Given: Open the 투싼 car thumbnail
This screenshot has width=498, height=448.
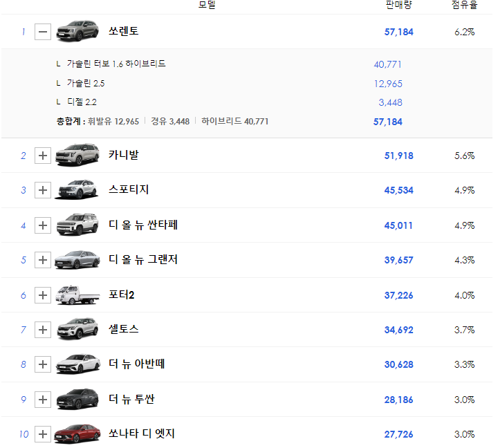Looking at the screenshot, I should point(77,399).
